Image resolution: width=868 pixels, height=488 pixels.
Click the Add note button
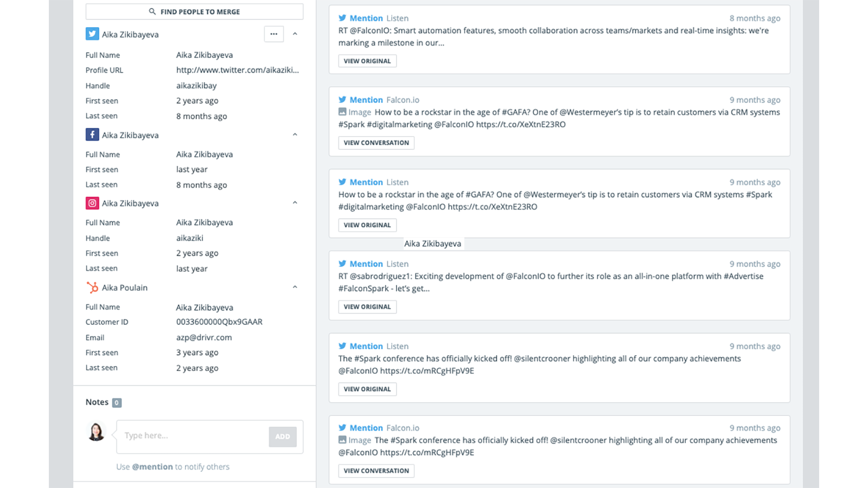(283, 436)
